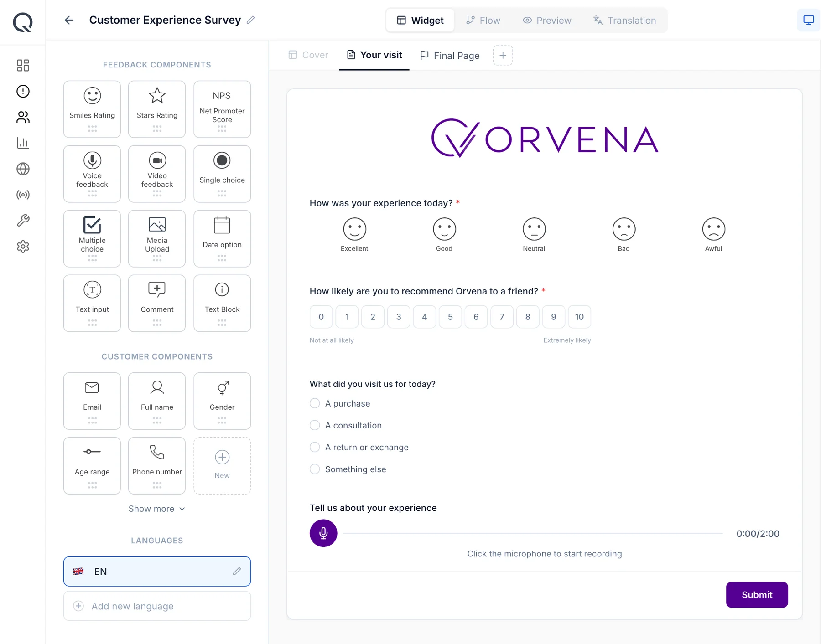821x644 pixels.
Task: Select the Stars Rating component
Action: pyautogui.click(x=157, y=109)
